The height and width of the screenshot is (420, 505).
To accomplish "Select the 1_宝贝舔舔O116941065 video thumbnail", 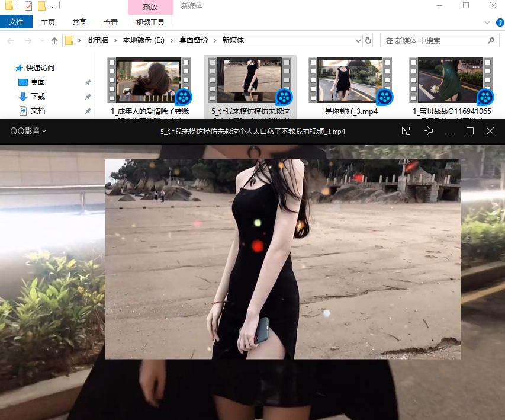I will [451, 80].
